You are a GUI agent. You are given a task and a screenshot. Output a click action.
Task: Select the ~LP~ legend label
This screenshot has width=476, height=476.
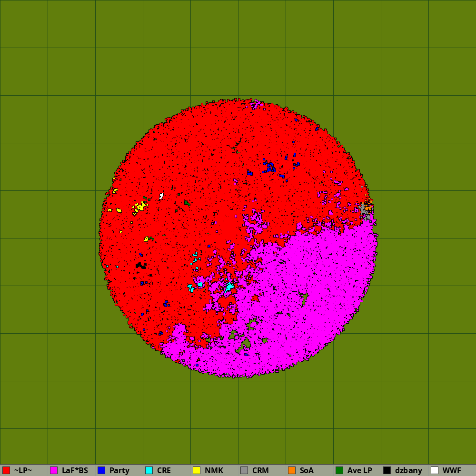pos(23,470)
